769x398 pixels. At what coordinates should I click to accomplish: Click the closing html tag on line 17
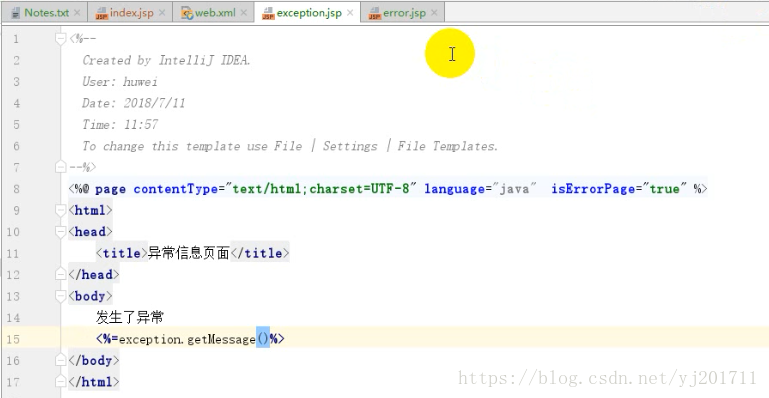(94, 382)
